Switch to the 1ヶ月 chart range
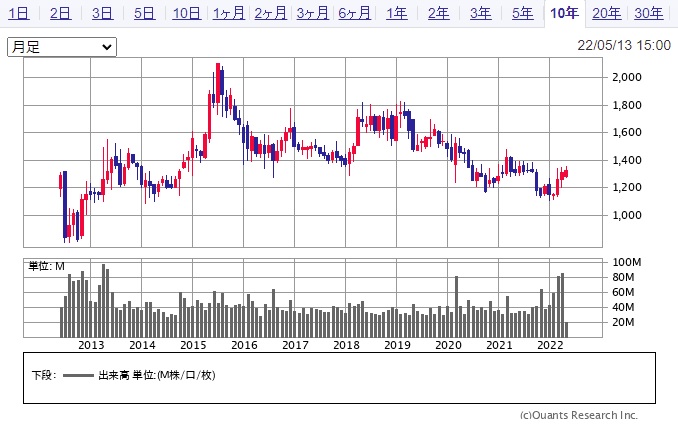 click(x=229, y=13)
